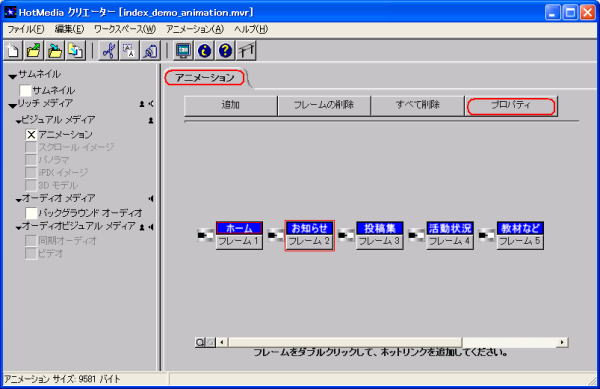Click the magnifier document toolbar icon
The width and height of the screenshot is (600, 389).
[x=150, y=50]
